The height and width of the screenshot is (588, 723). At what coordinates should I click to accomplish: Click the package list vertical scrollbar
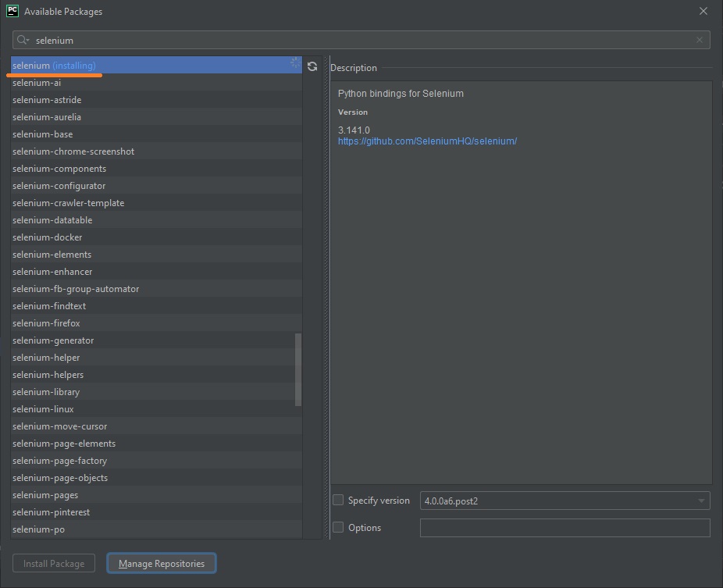click(x=298, y=369)
